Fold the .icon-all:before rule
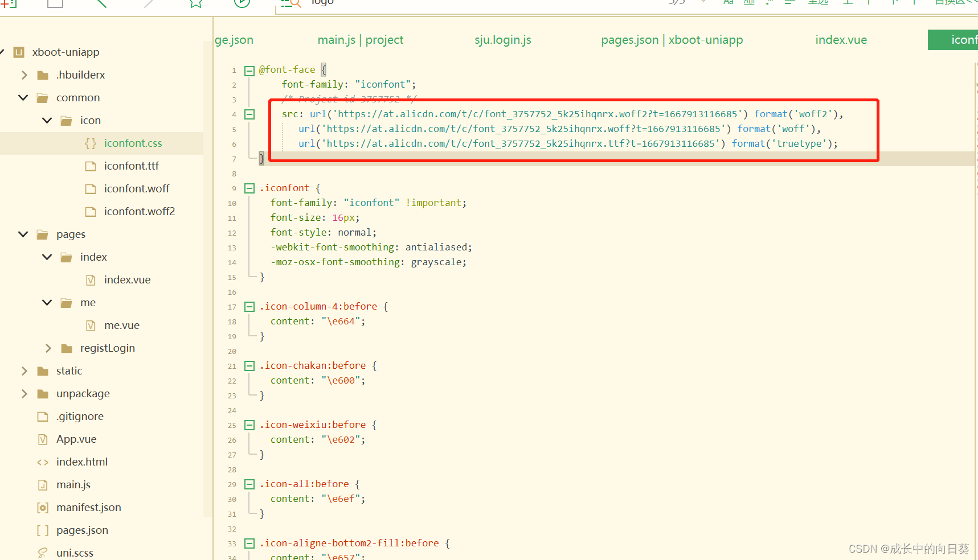978x560 pixels. (x=249, y=484)
